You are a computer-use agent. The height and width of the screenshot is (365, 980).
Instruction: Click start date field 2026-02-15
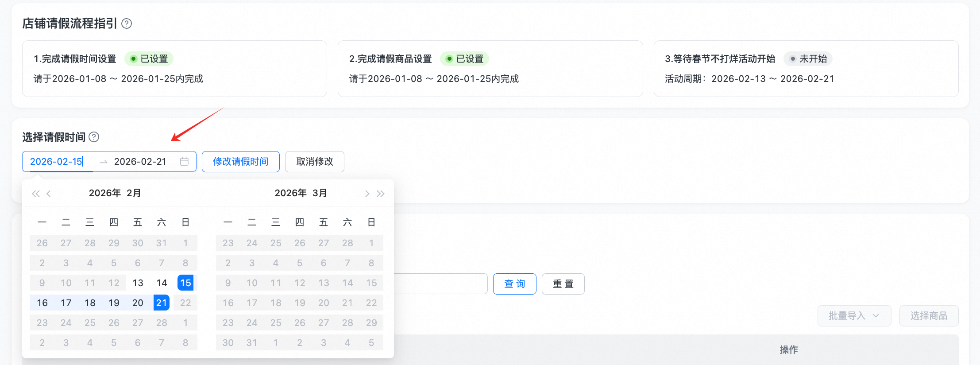click(57, 162)
